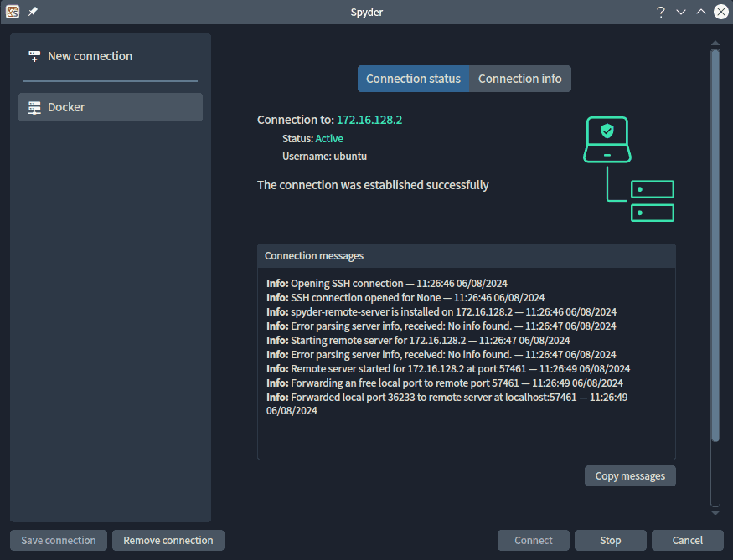Click the New connection icon in the sidebar

34,55
